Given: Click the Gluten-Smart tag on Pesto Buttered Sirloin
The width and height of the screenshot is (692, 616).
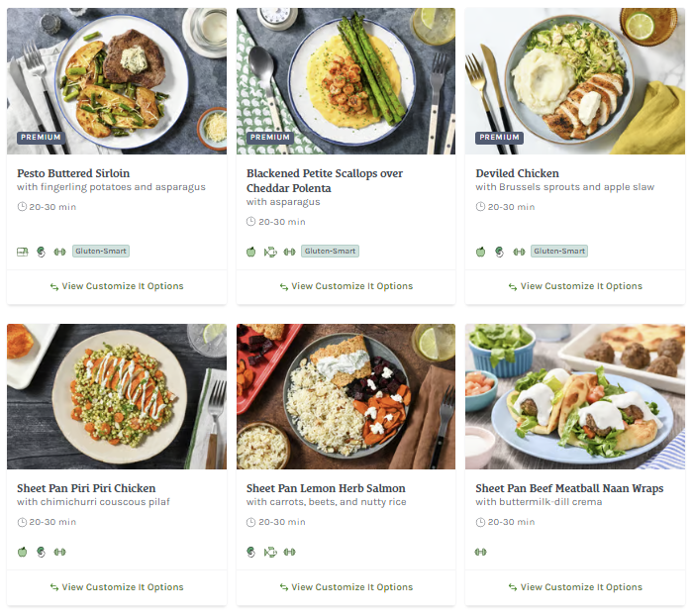Looking at the screenshot, I should point(101,252).
